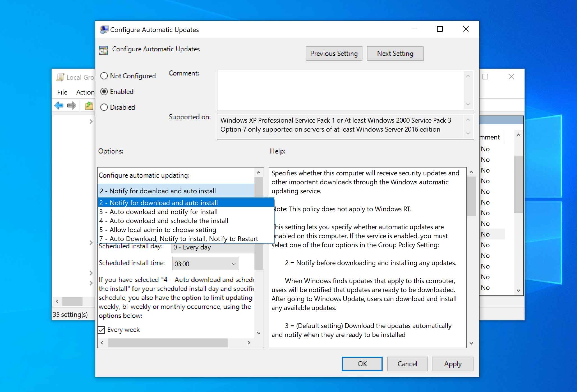The image size is (577, 392).
Task: Click the policy setting icon beside the heading
Action: pos(103,50)
